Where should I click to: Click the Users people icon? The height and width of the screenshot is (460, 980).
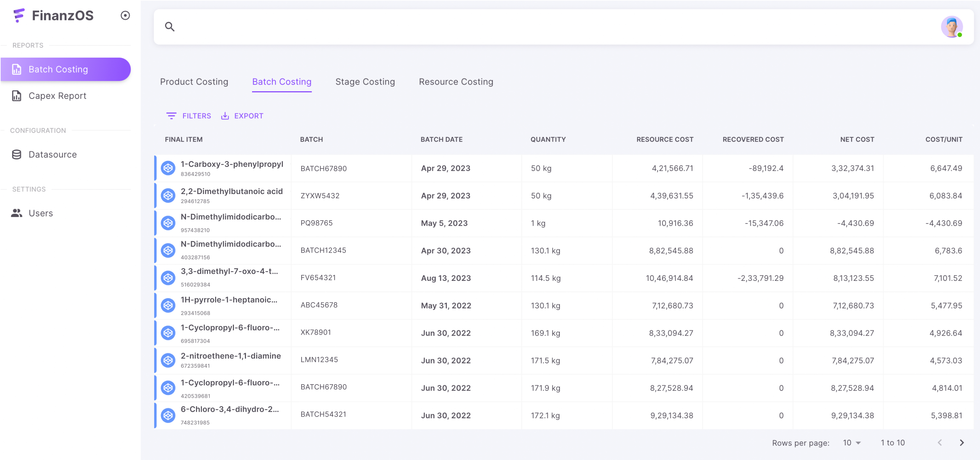17,213
